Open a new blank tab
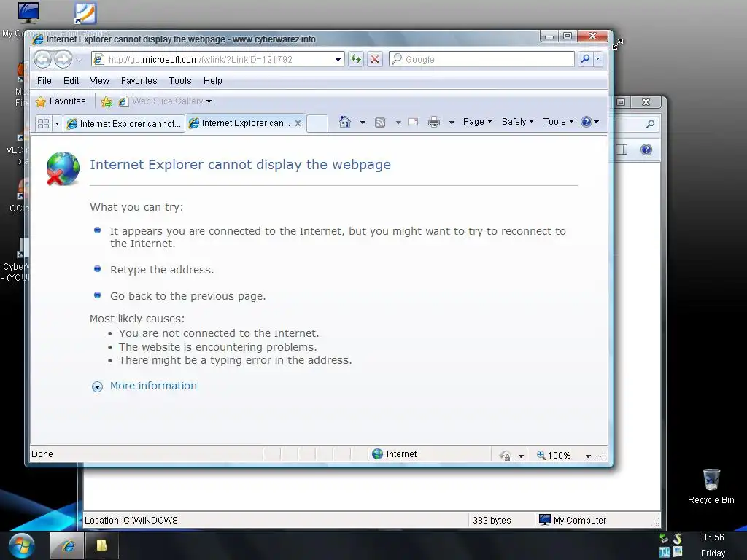This screenshot has height=560, width=747. point(317,123)
